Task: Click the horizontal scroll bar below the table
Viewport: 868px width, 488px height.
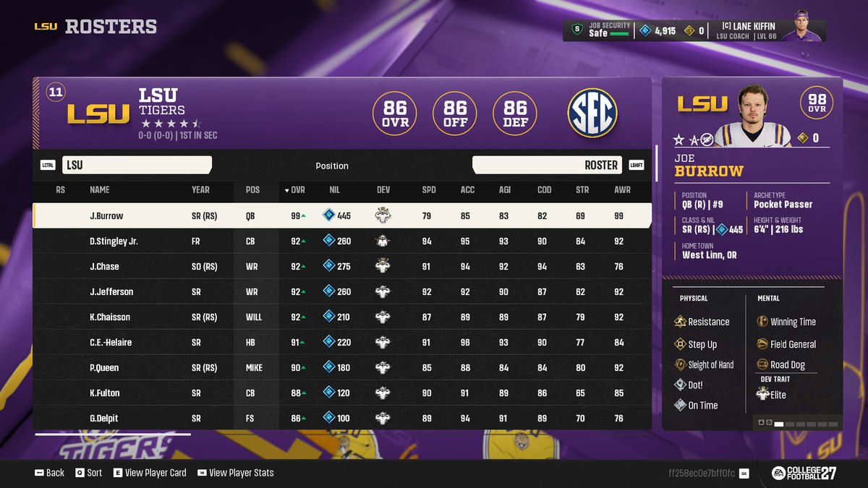Action: (113, 435)
